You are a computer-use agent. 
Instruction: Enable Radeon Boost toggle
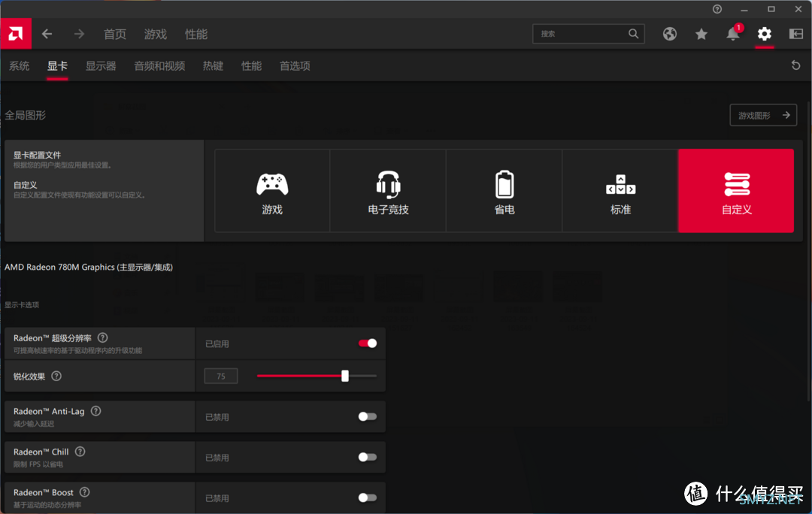tap(368, 497)
